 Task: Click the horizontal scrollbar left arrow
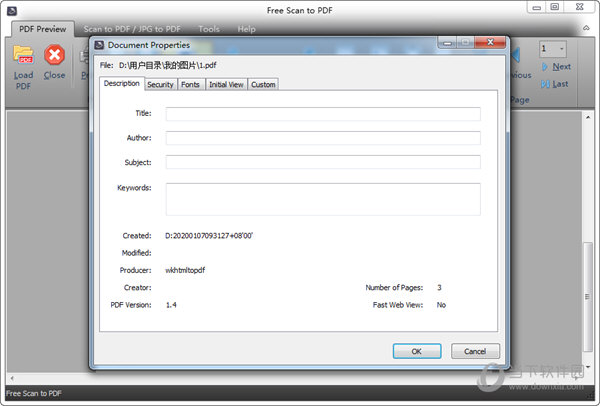tap(12, 378)
